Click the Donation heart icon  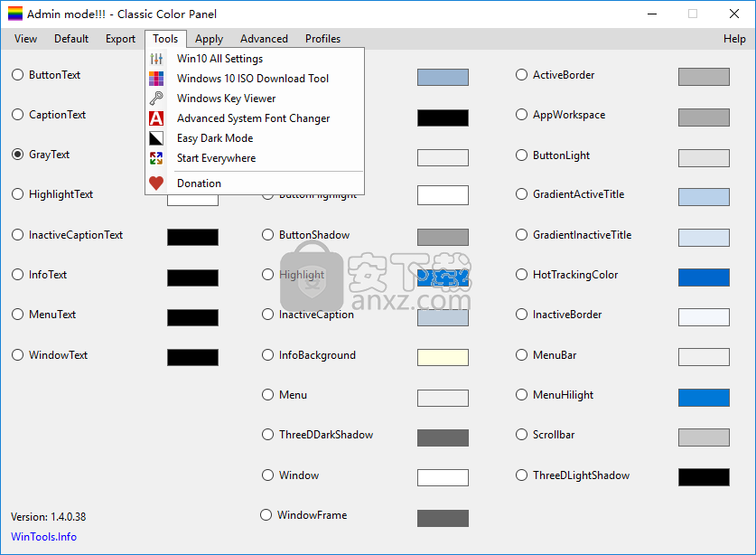[156, 183]
